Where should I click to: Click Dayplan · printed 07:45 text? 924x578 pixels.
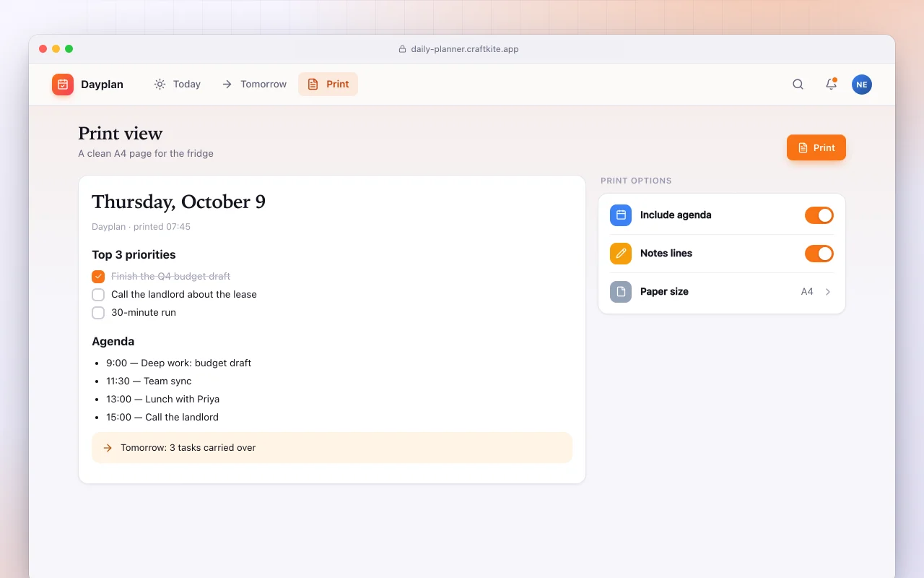(141, 227)
